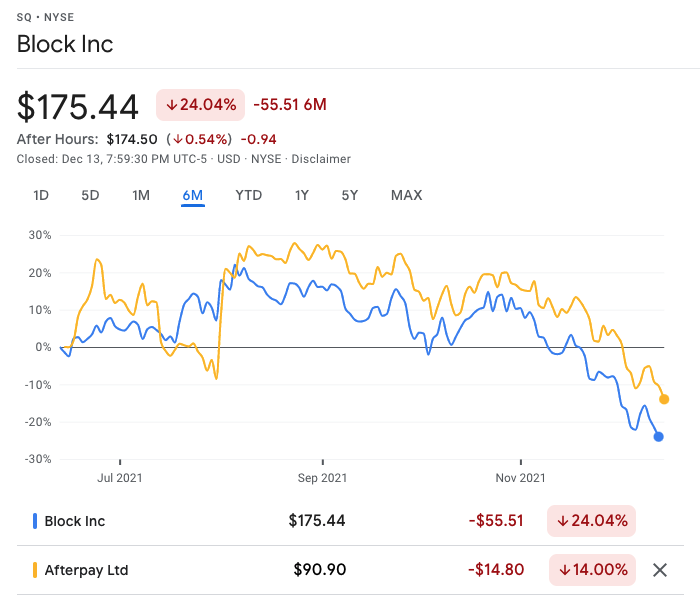
Task: Click the 6M time range tab
Action: point(193,195)
